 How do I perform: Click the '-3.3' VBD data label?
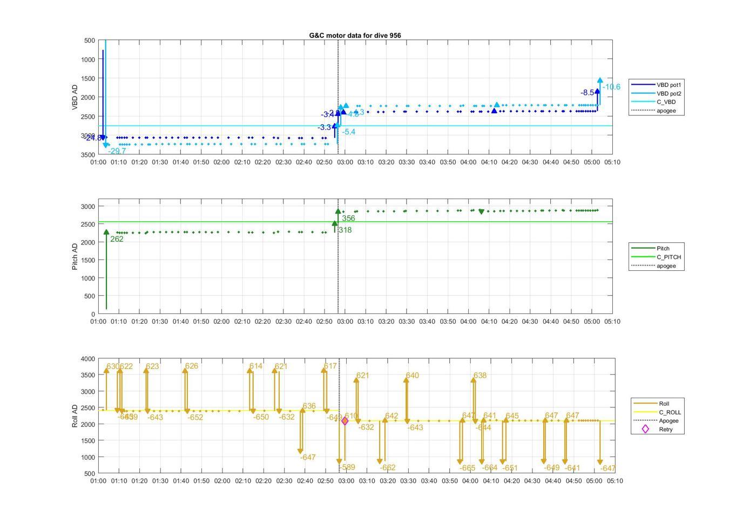pos(325,127)
